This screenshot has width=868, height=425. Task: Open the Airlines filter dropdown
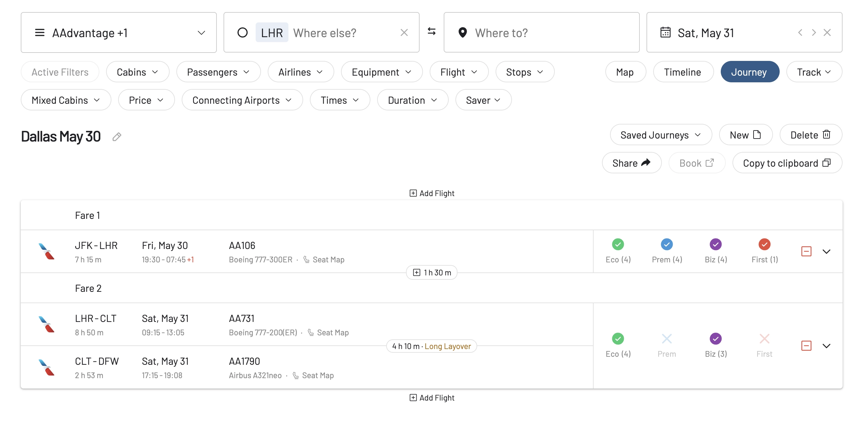pos(300,72)
